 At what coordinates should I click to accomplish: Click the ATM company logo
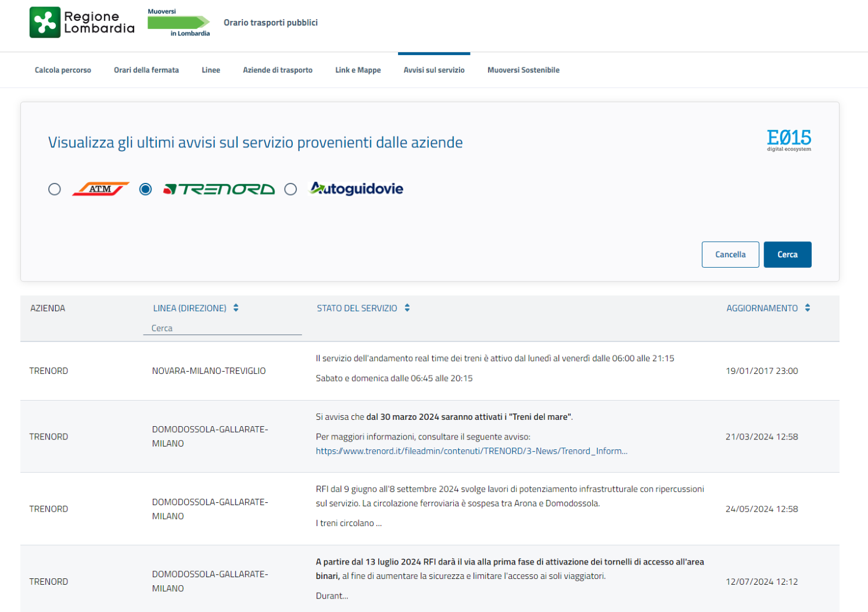click(101, 189)
